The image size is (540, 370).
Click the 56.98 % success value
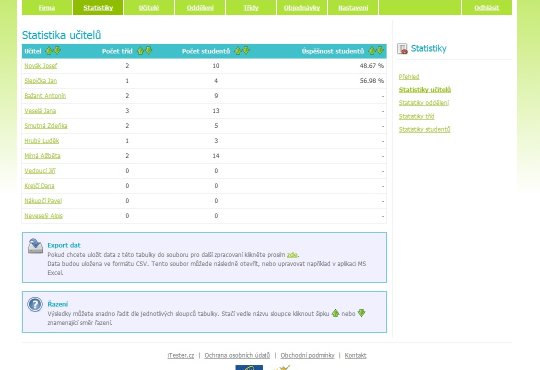pyautogui.click(x=372, y=81)
